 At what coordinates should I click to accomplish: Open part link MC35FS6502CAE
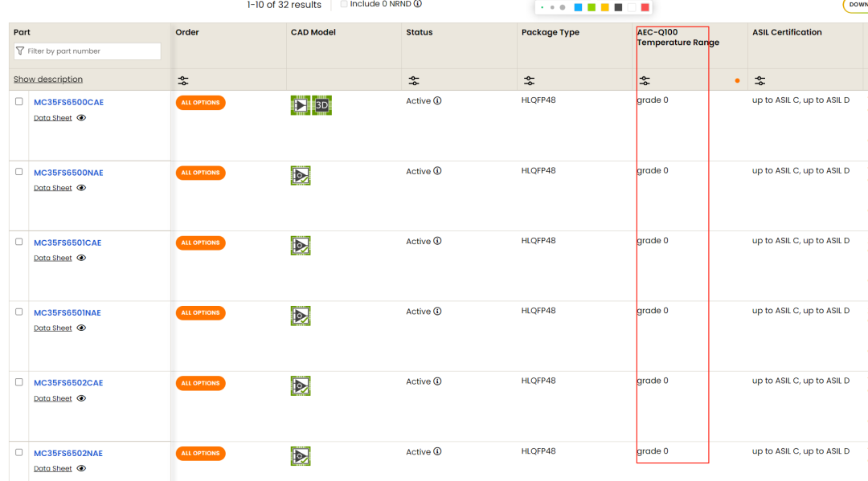pos(68,382)
